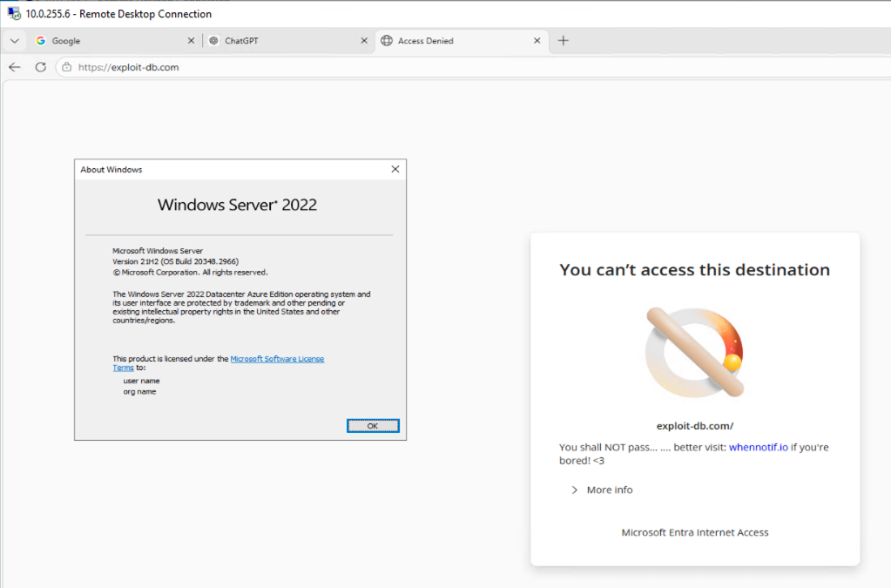Click the chevron next to More info

pyautogui.click(x=573, y=490)
